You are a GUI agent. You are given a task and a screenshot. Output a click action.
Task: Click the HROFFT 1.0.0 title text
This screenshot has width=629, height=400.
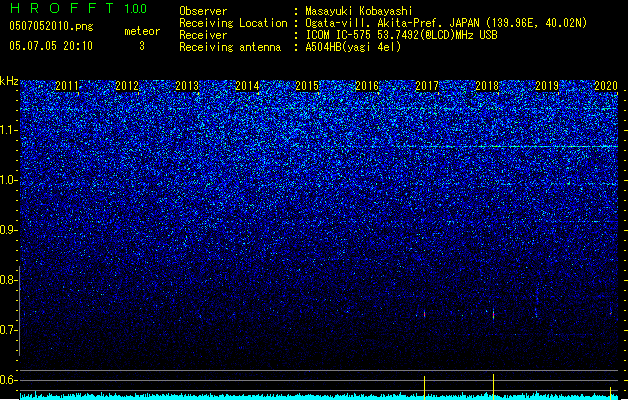point(79,8)
